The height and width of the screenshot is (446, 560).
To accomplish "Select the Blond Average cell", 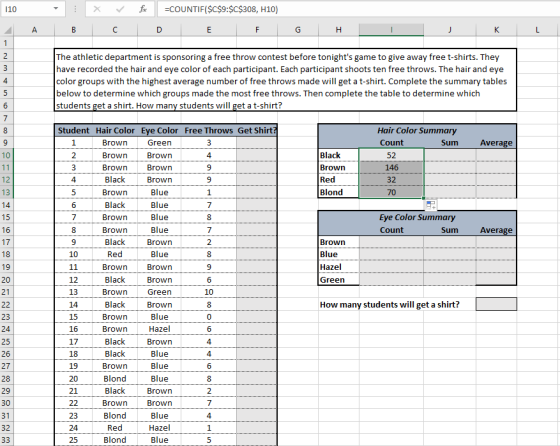I will 496,192.
